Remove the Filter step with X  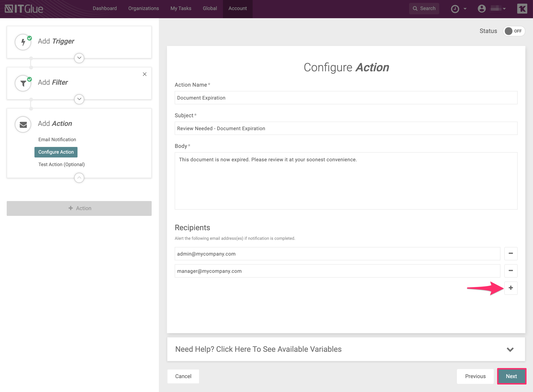pyautogui.click(x=145, y=74)
